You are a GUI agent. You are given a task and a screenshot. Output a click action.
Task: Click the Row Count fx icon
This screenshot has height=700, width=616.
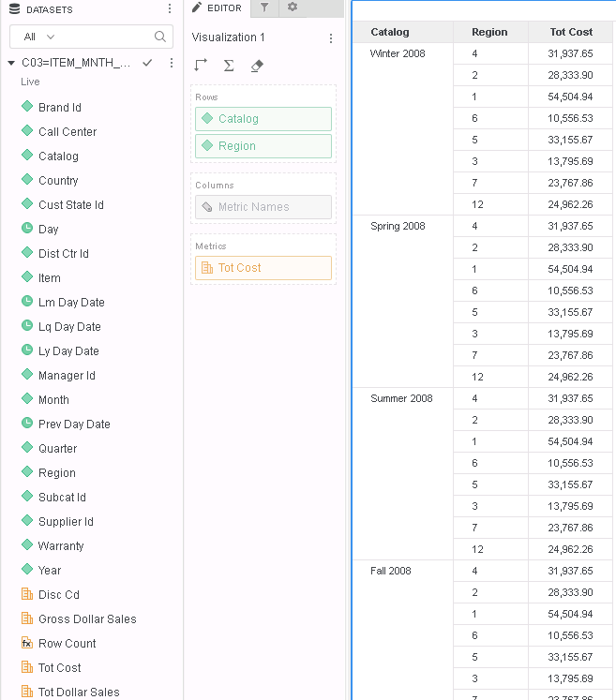tap(27, 643)
